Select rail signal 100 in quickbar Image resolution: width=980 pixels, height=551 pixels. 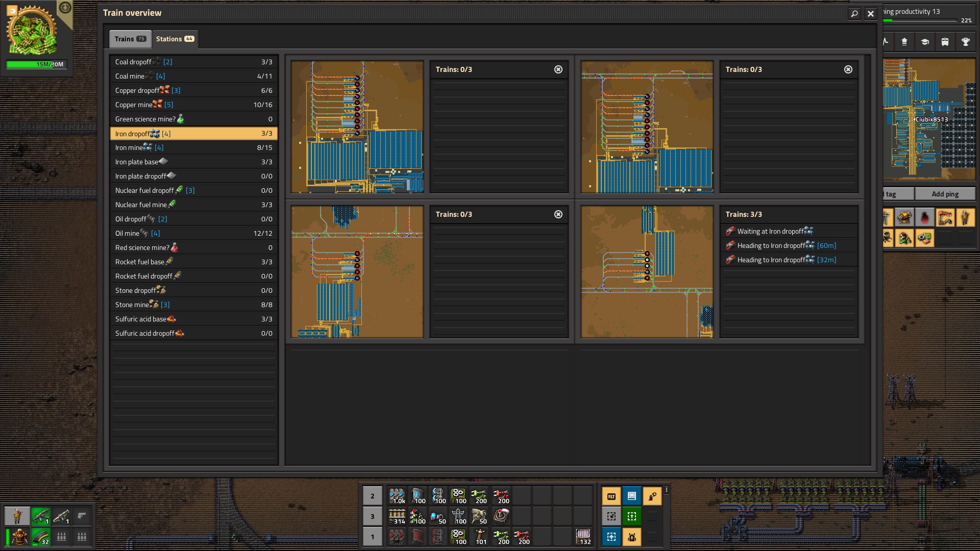pos(418,516)
